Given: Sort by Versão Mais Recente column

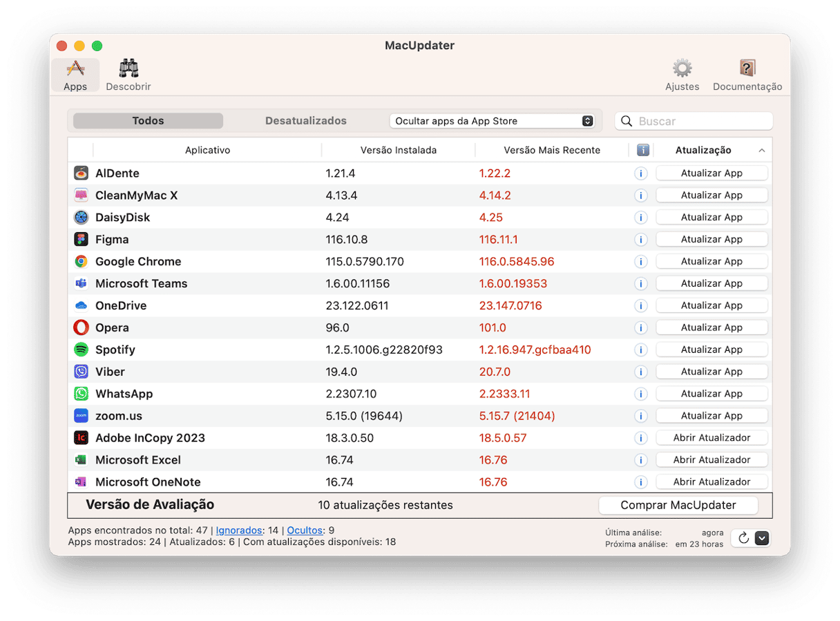Looking at the screenshot, I should [552, 150].
